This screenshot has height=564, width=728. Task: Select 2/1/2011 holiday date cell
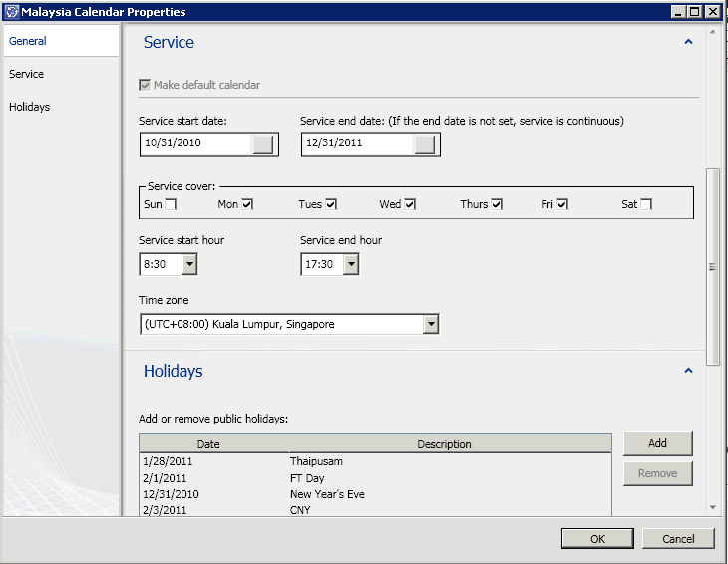tap(165, 478)
